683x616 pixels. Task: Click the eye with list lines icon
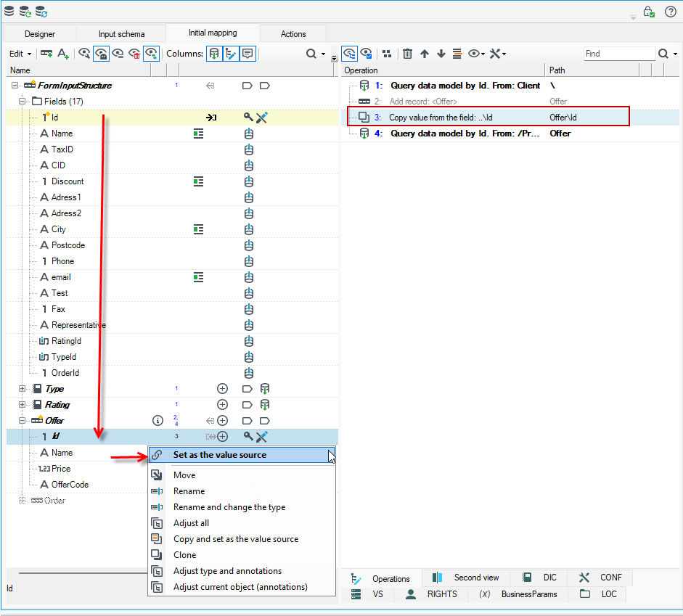(x=118, y=54)
